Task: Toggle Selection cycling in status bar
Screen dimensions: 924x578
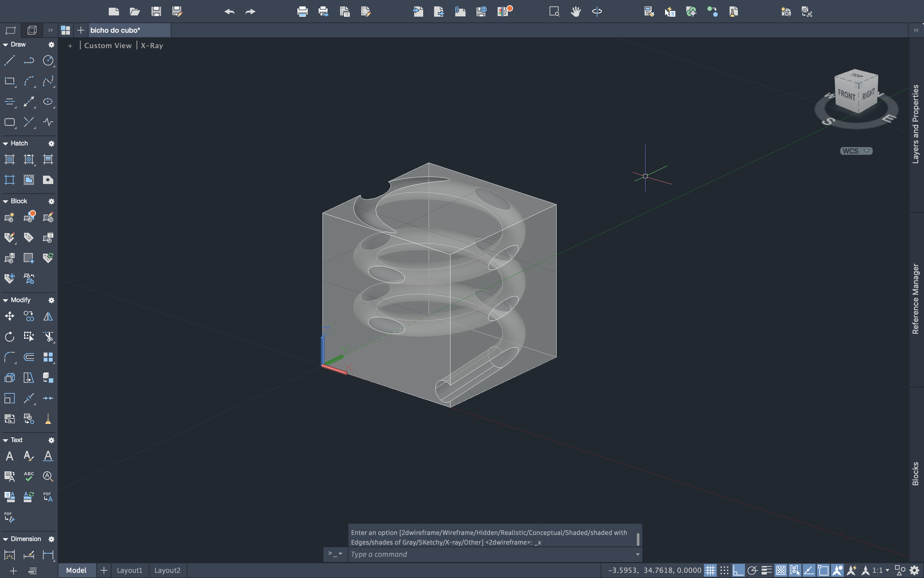Action: [795, 570]
